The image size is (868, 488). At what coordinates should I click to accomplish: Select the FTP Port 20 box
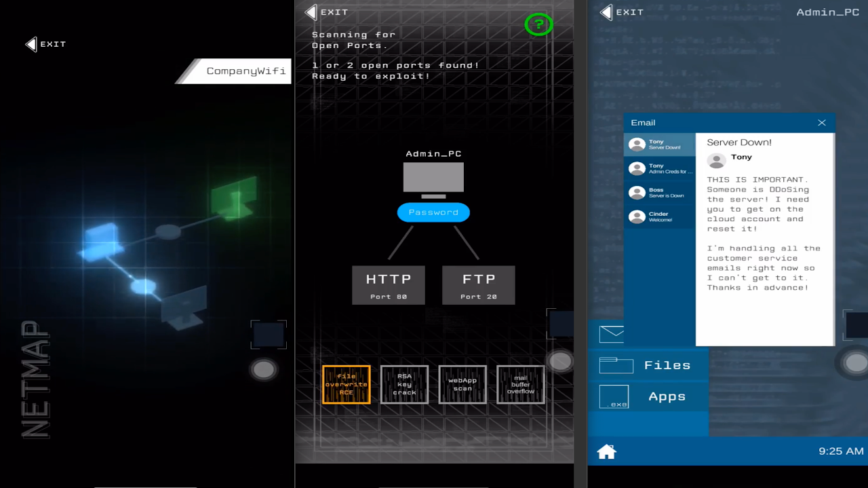click(x=478, y=285)
